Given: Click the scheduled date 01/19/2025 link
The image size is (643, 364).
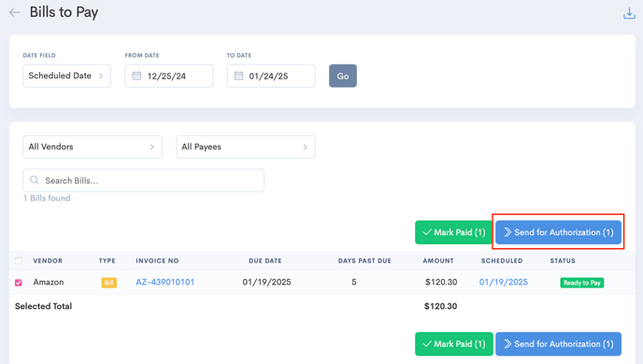Looking at the screenshot, I should (503, 282).
